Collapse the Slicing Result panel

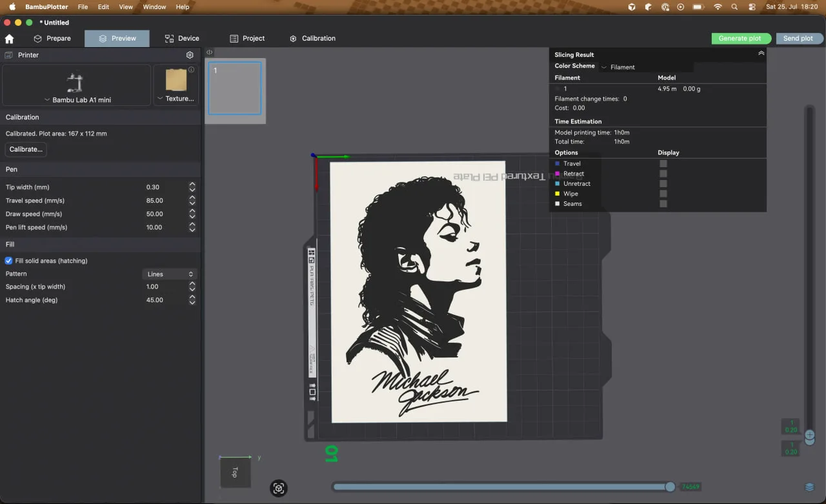pyautogui.click(x=761, y=54)
